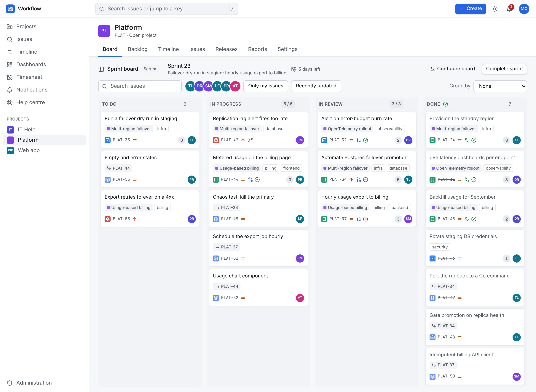Click the failed build icon on PLAT-37
The height and width of the screenshot is (392, 536).
coord(366,219)
